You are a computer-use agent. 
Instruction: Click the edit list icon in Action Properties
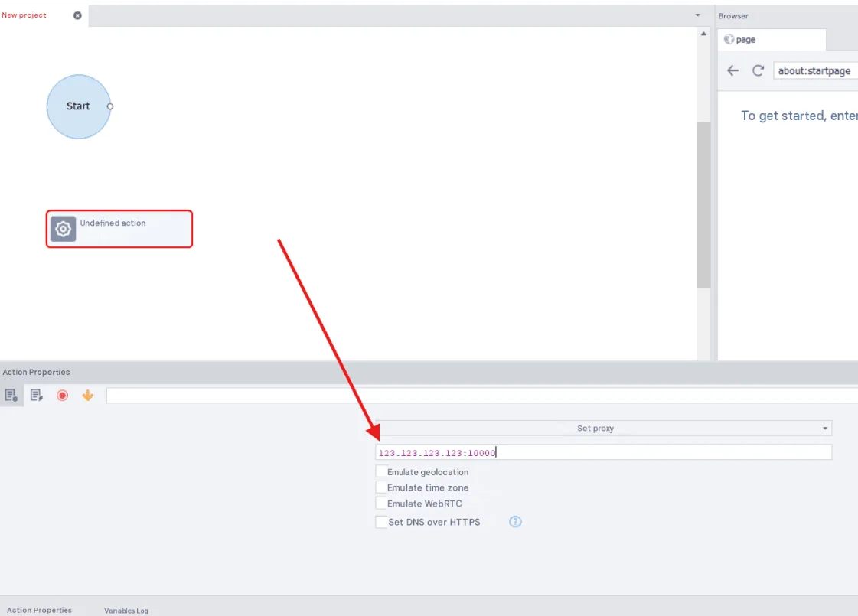37,395
